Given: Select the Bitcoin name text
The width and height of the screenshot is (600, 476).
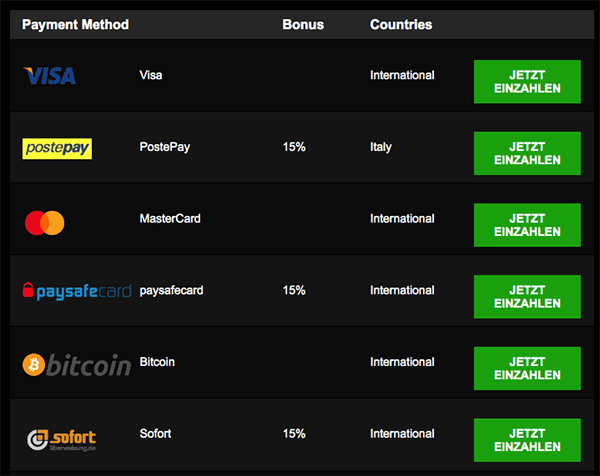Looking at the screenshot, I should (x=157, y=362).
